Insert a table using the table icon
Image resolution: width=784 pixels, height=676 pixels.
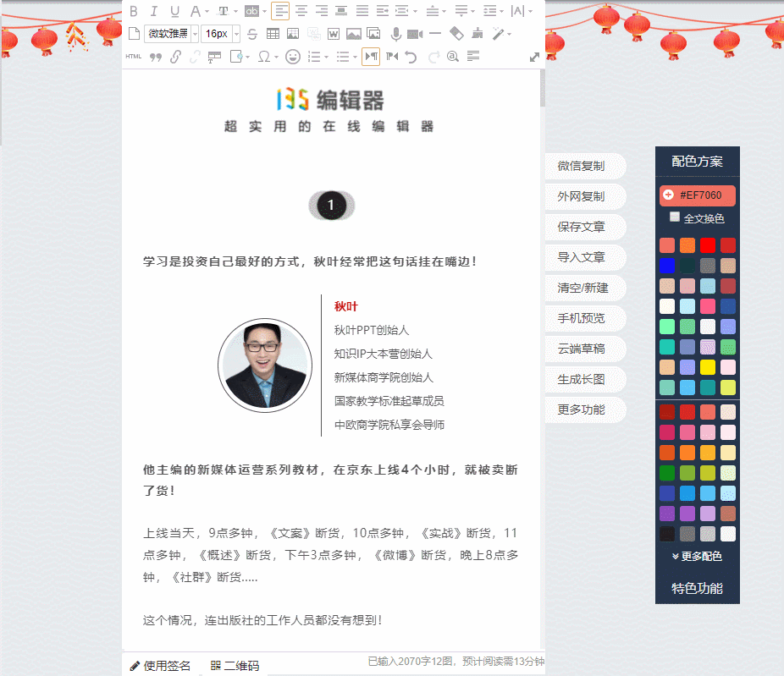tap(273, 34)
